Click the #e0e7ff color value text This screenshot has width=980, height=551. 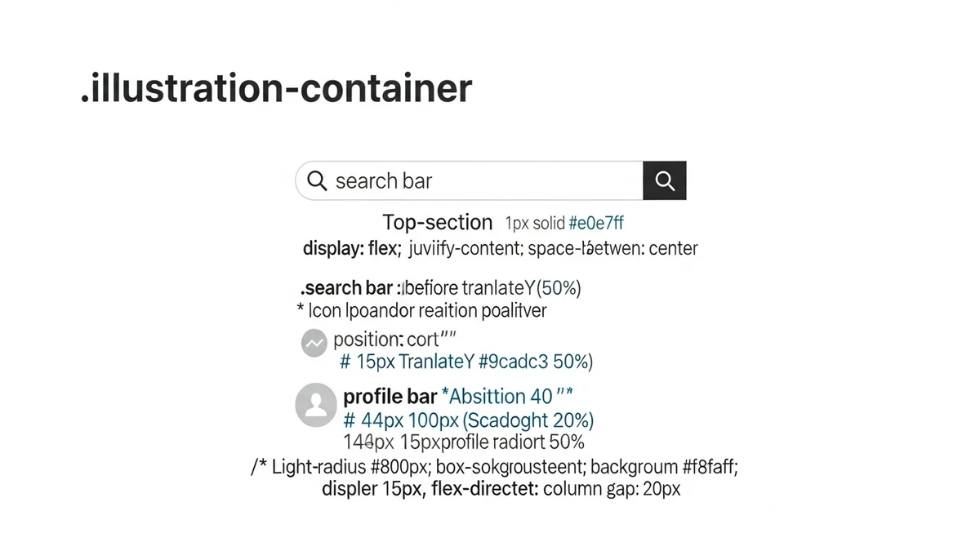click(596, 224)
